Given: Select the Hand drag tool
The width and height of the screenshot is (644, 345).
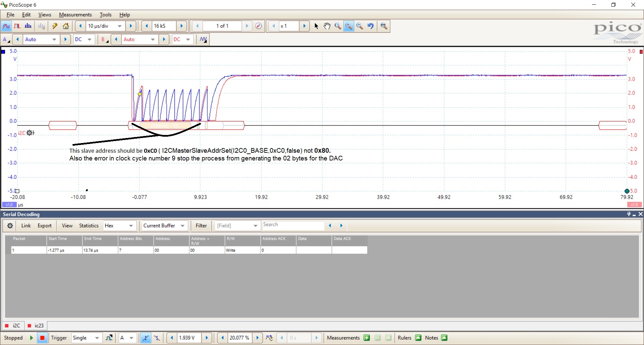Looking at the screenshot, I should (327, 26).
